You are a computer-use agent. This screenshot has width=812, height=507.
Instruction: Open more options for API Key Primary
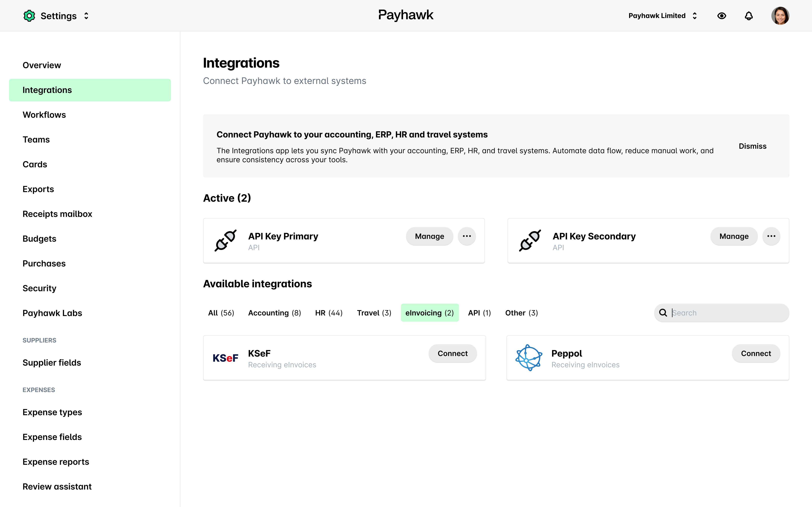pos(467,236)
